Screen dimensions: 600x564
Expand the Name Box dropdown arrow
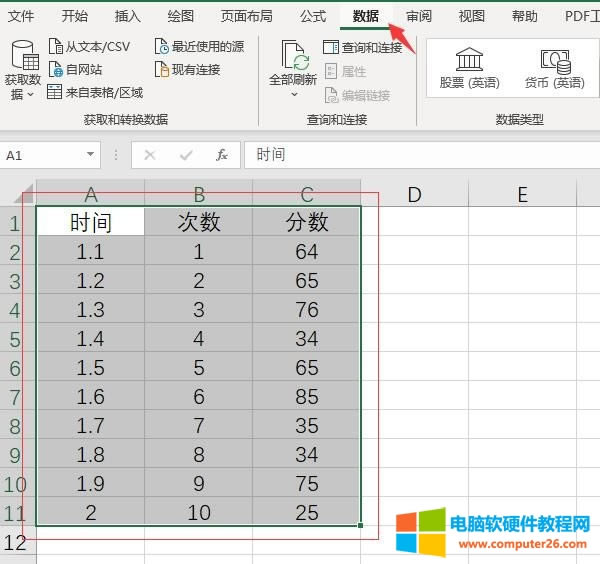tap(91, 155)
